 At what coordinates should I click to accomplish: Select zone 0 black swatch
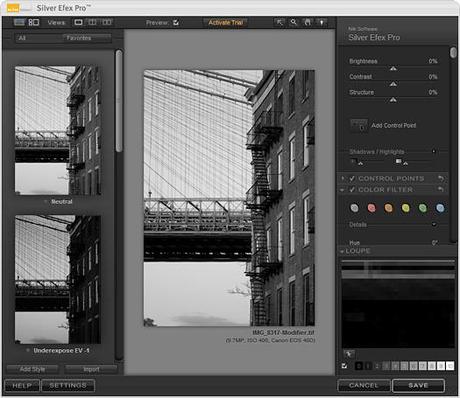click(x=359, y=366)
